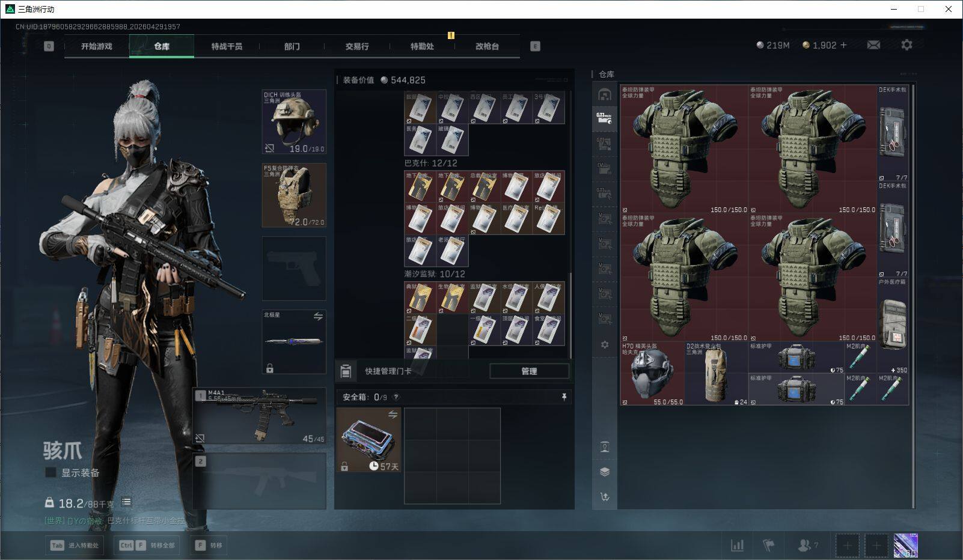Select the H70 精英头盔 item

pos(653,374)
